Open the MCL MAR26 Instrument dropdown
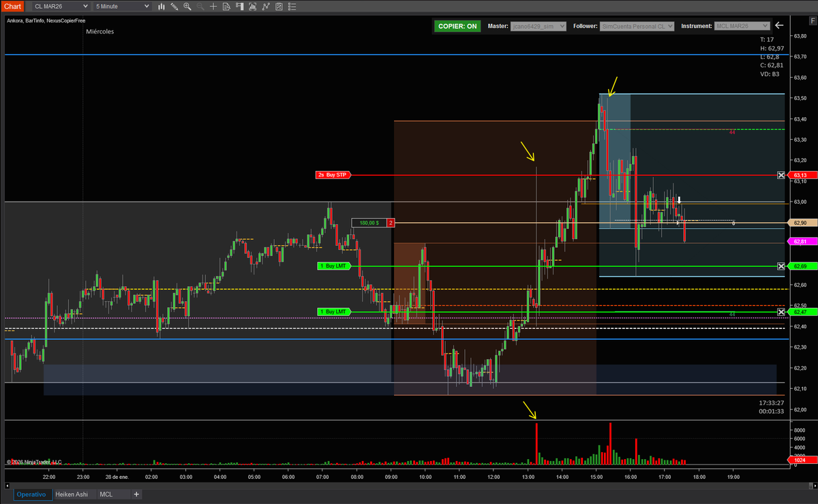Viewport: 818px width, 504px height. [x=742, y=26]
